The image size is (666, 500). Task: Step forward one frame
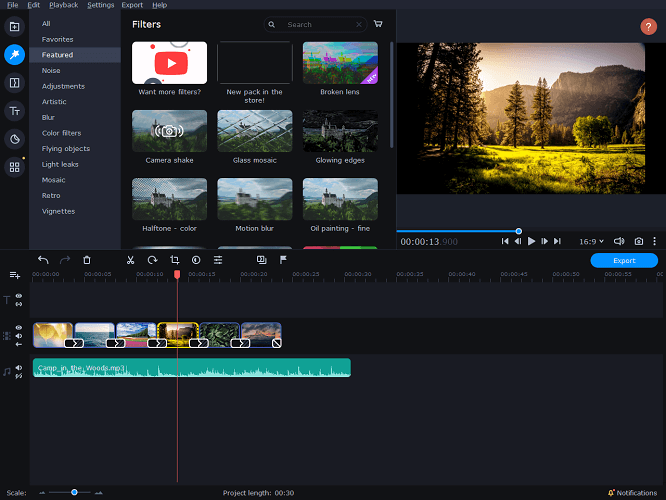click(x=544, y=241)
